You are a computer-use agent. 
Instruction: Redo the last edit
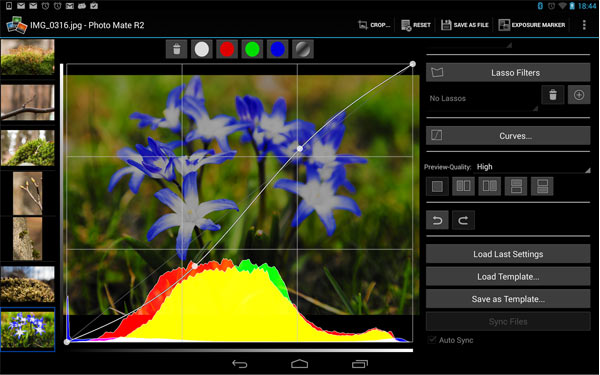[x=463, y=220]
